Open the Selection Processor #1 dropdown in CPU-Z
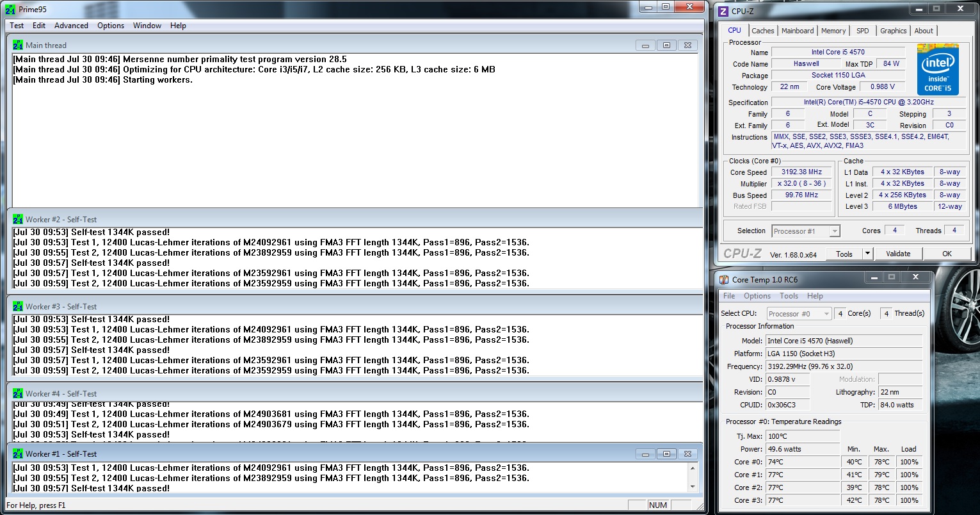This screenshot has height=515, width=980. pos(805,231)
